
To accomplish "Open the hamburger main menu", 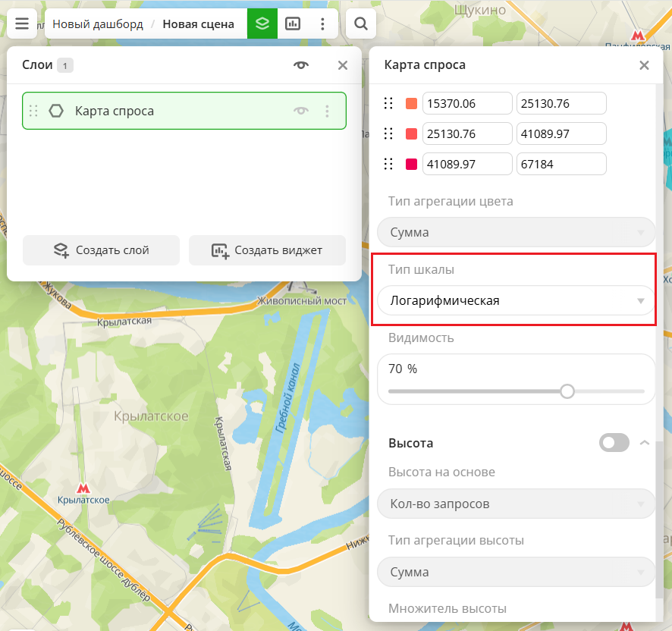I will click(x=22, y=24).
